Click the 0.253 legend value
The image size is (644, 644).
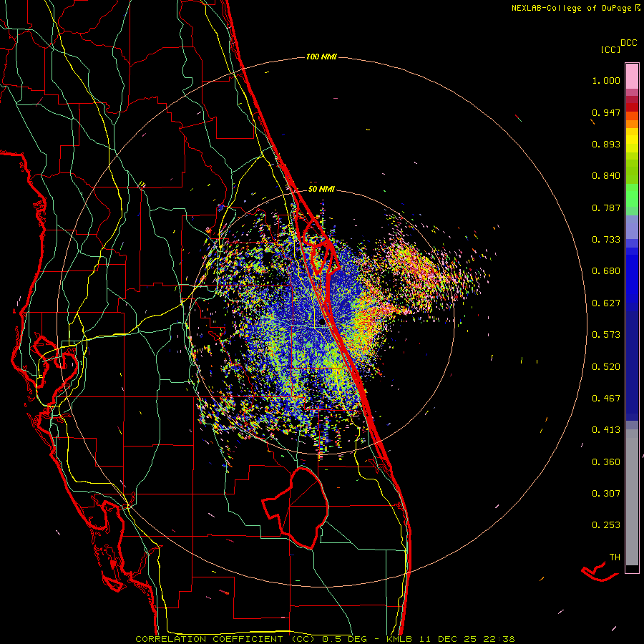606,525
